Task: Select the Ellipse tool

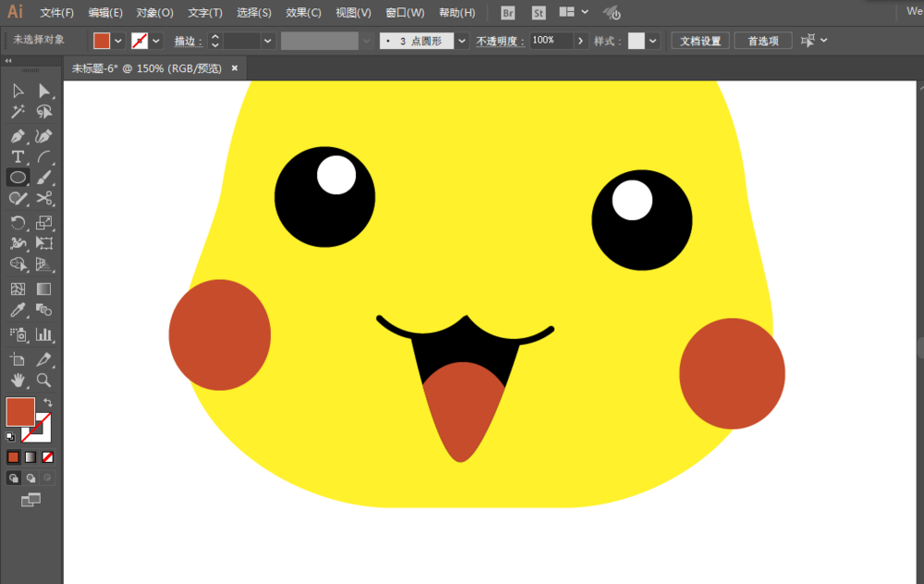Action: coord(18,177)
